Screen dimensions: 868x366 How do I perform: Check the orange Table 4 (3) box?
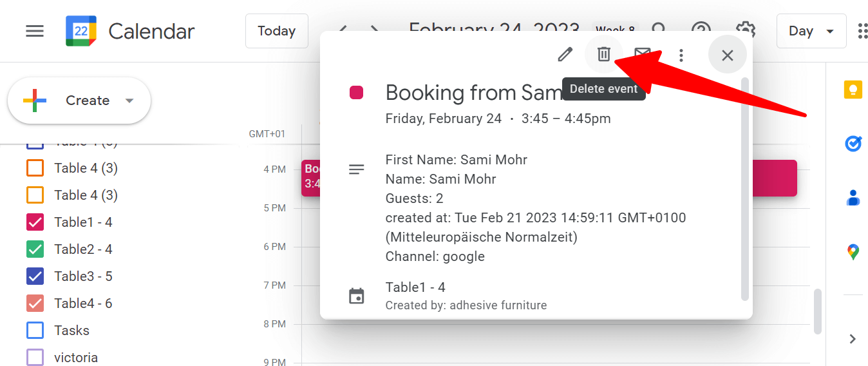(x=35, y=168)
